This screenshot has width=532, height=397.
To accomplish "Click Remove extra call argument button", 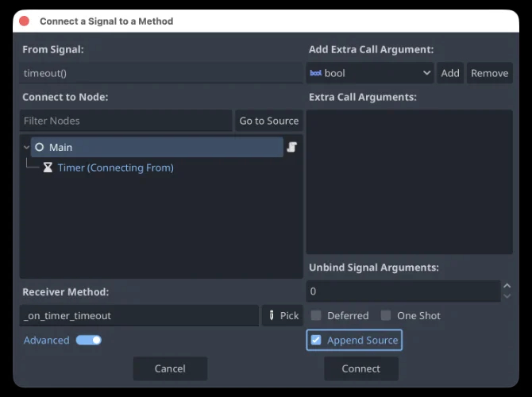I will pyautogui.click(x=489, y=73).
